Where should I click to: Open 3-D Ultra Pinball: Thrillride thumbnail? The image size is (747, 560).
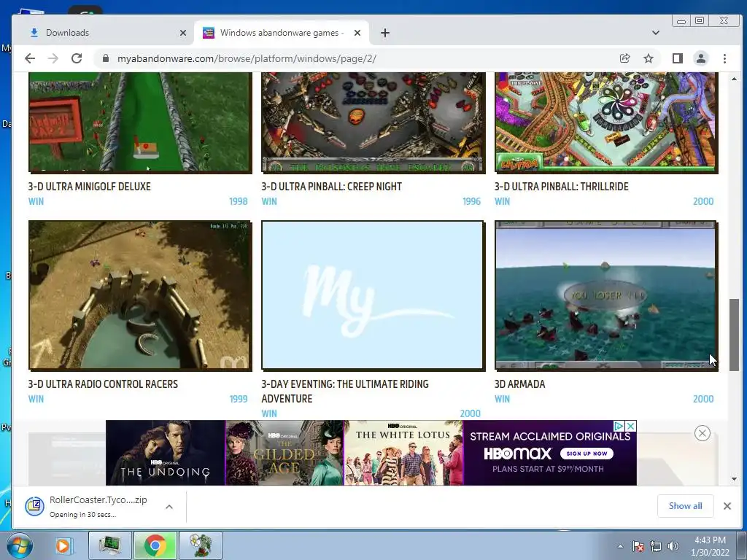coord(606,122)
